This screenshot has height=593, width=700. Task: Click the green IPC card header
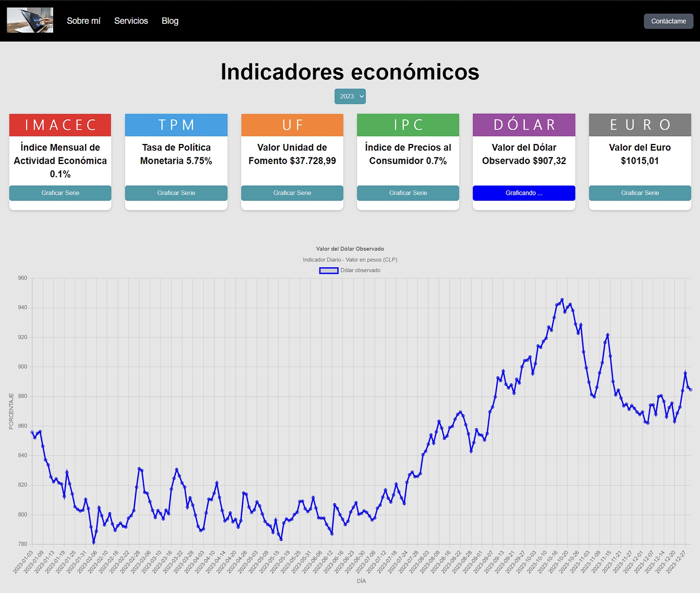(x=408, y=125)
